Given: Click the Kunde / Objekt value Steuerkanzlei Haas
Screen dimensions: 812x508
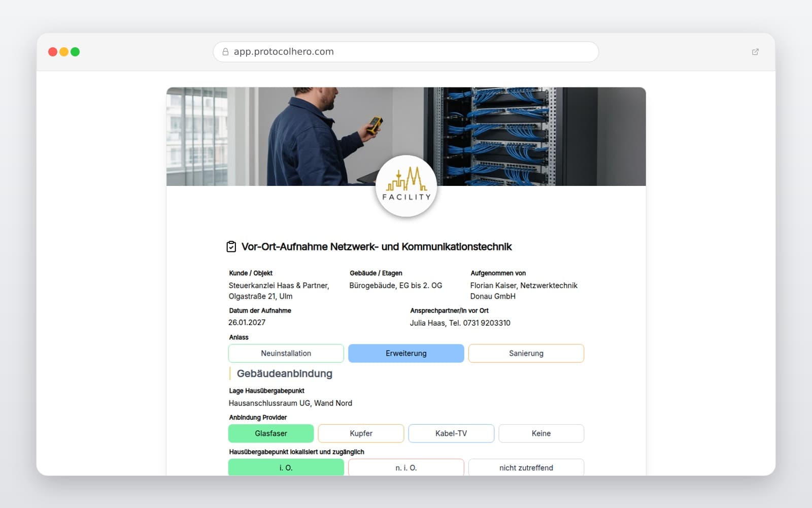Looking at the screenshot, I should click(279, 291).
